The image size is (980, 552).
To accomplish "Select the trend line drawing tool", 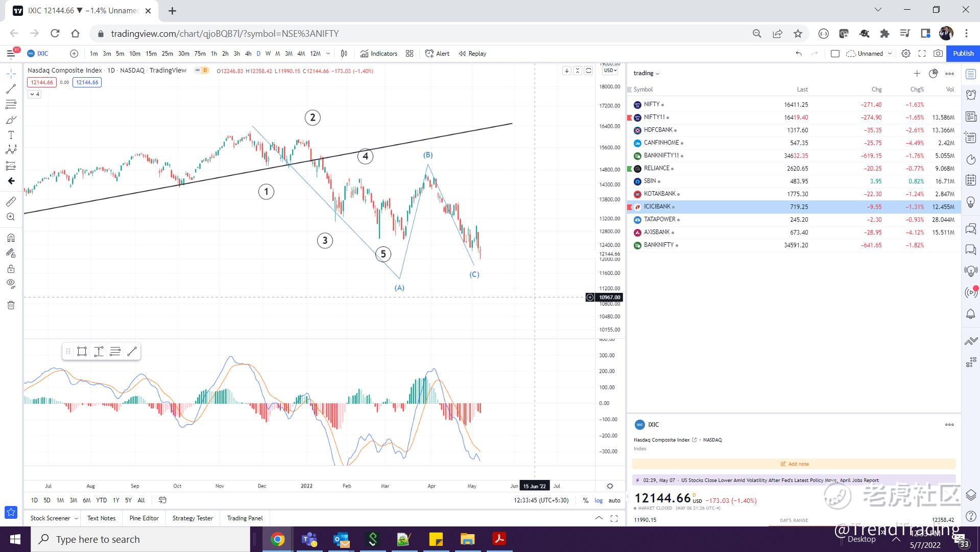I will point(11,89).
